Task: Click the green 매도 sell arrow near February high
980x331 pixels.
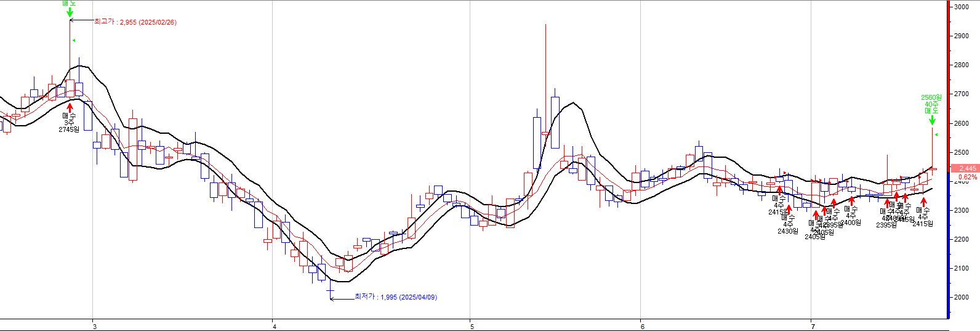Action: click(70, 12)
